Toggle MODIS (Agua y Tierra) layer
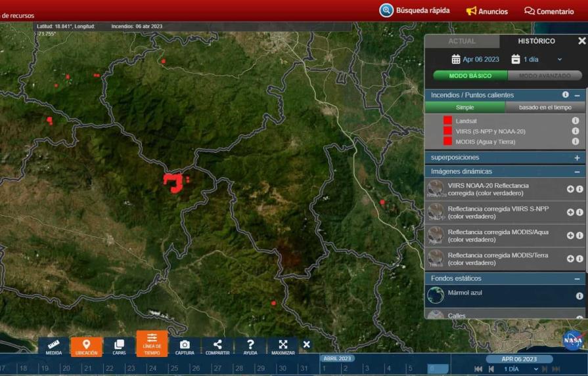 tap(447, 141)
